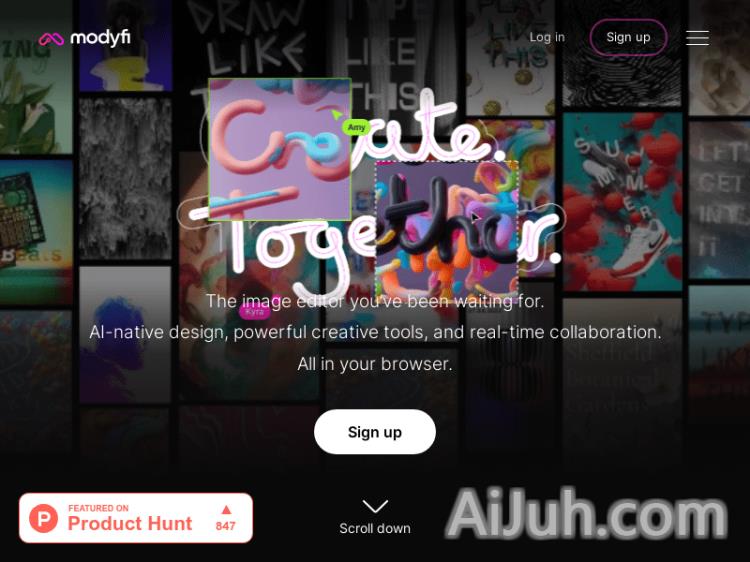
Task: Click the green Amy cursor label
Action: [356, 127]
